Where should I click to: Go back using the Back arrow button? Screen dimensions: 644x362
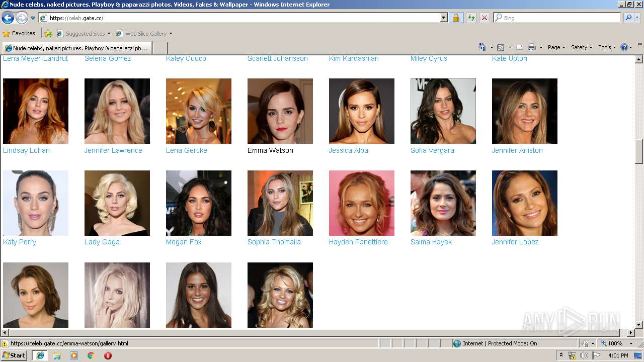[8, 18]
